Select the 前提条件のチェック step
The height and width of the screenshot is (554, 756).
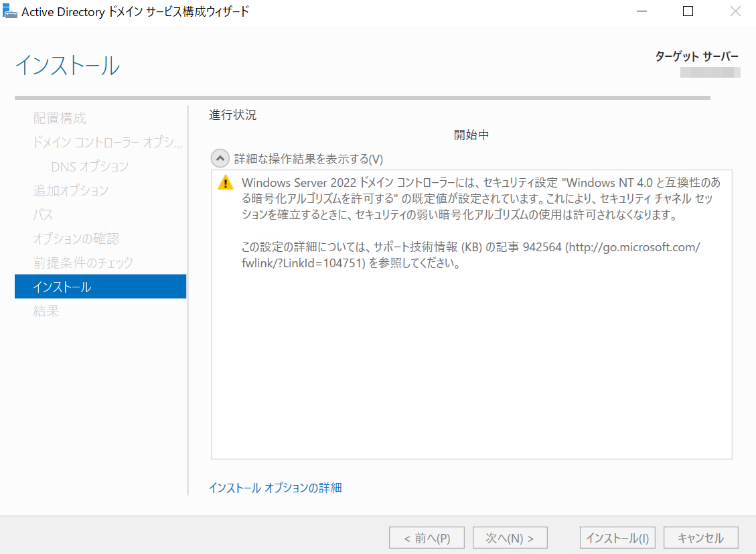pyautogui.click(x=83, y=263)
